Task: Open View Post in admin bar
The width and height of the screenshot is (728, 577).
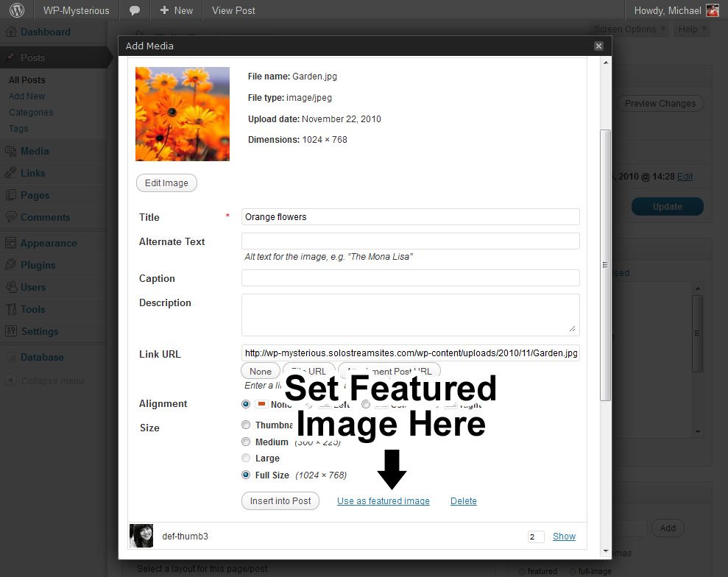Action: point(233,10)
